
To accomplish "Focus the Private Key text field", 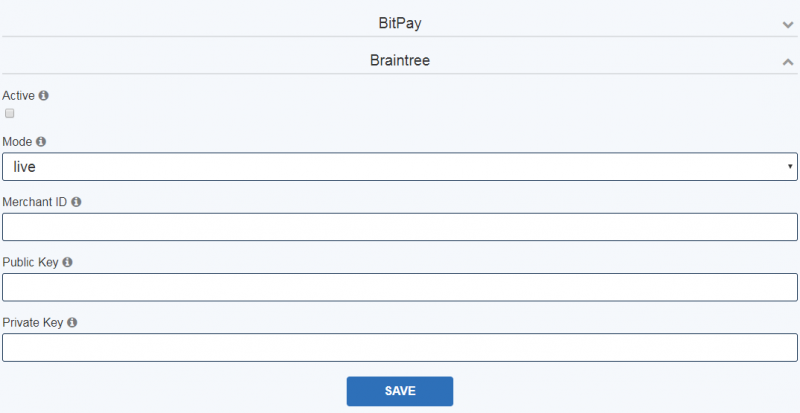I will (x=400, y=347).
